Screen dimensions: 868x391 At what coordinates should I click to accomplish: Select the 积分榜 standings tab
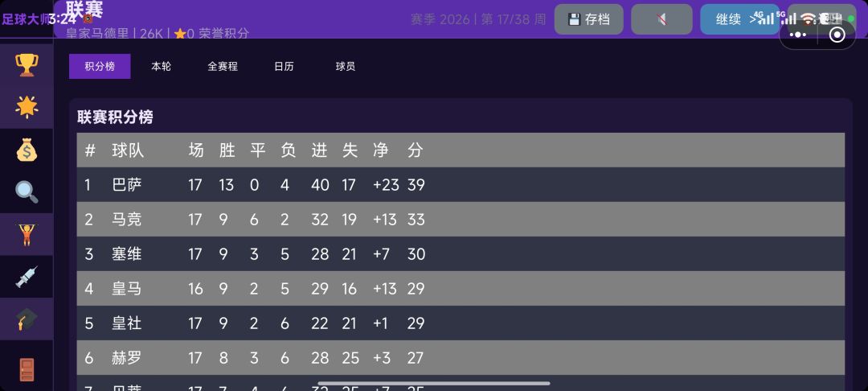tap(100, 66)
